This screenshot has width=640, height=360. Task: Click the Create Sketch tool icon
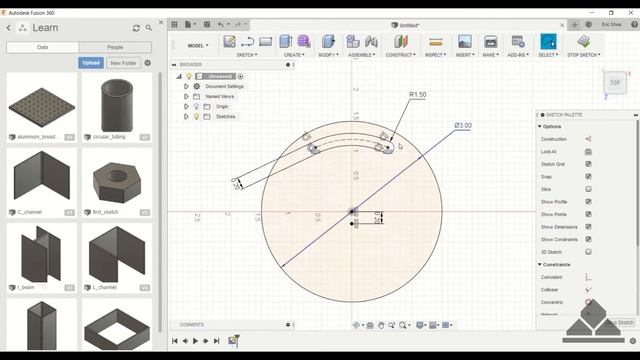pyautogui.click(x=229, y=42)
